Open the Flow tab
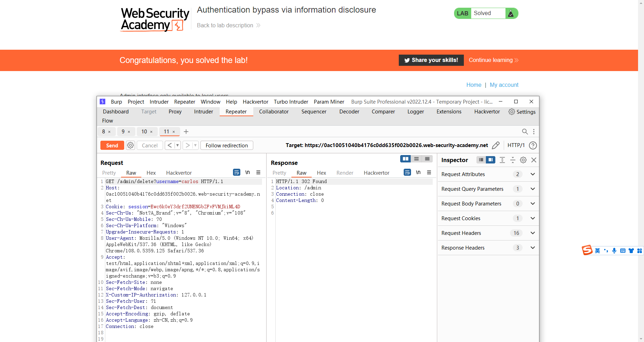 pyautogui.click(x=107, y=121)
